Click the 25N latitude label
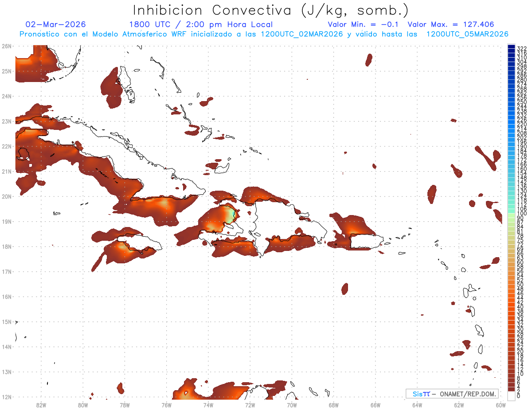 coord(6,71)
